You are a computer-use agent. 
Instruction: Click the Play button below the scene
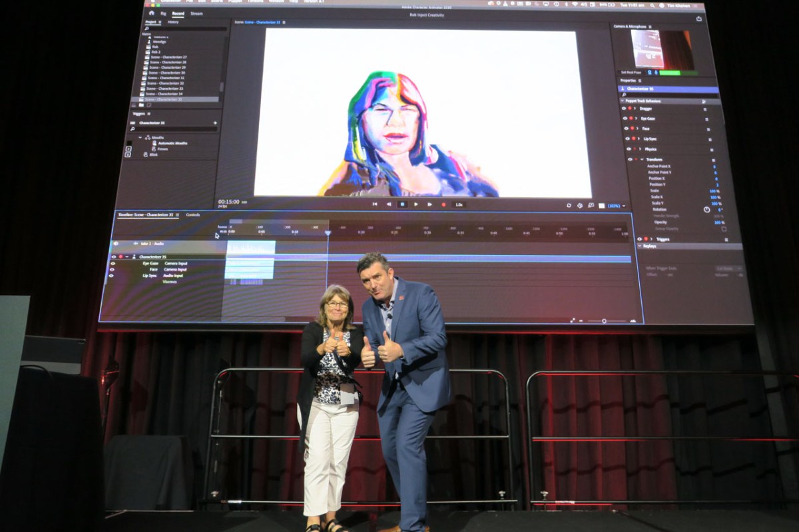pyautogui.click(x=416, y=204)
